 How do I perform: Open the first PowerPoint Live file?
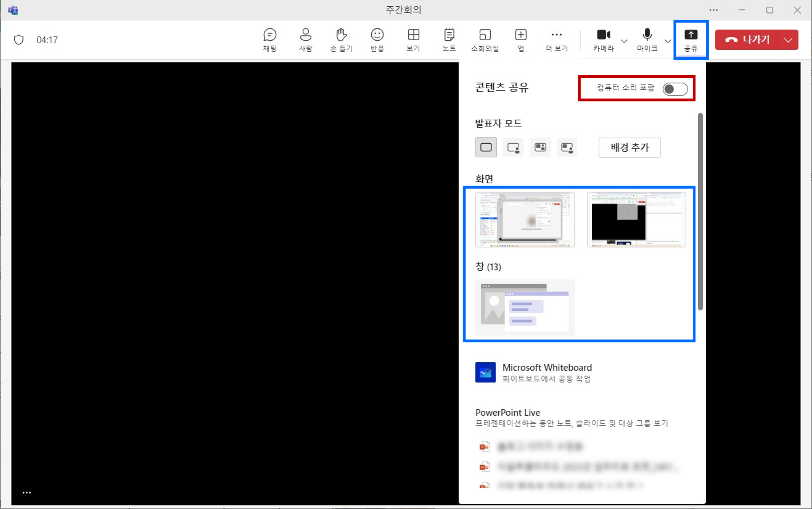tap(538, 446)
